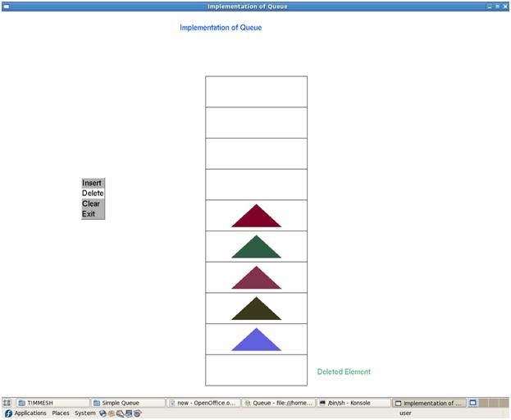Switch to now - OpenOffice.org window
Screen dimensions: 511x420
click(203, 403)
